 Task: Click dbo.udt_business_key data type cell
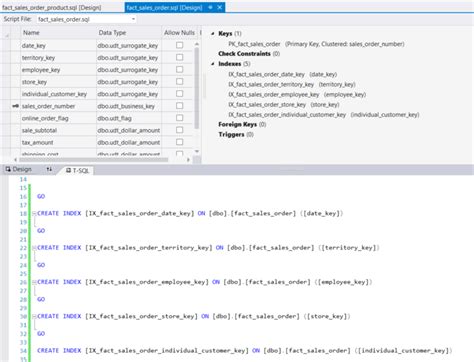coord(129,106)
